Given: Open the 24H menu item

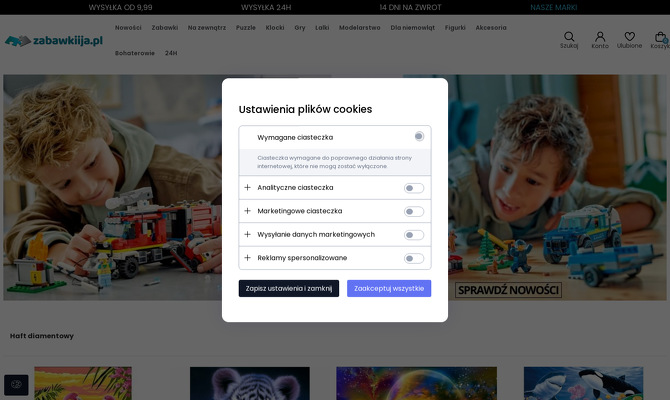Looking at the screenshot, I should [x=171, y=53].
